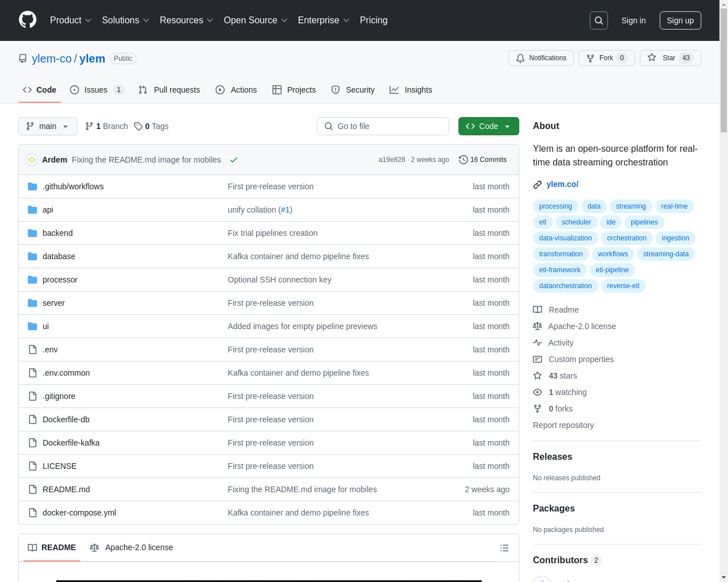Open commit a19e828

pos(392,160)
